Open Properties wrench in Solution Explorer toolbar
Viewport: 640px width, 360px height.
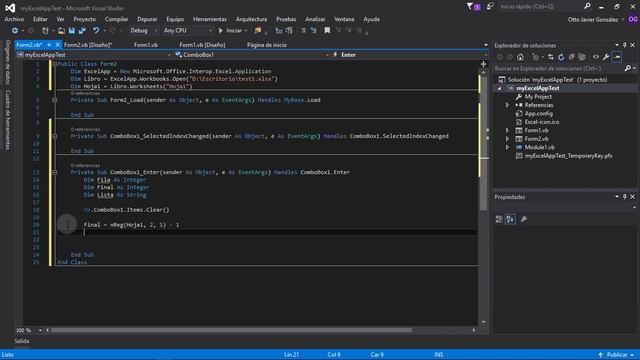606,57
